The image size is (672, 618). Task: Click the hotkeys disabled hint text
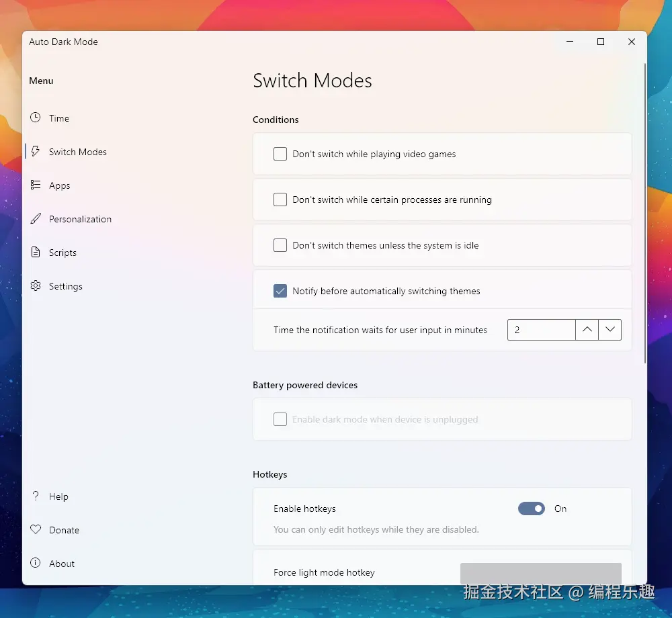376,530
